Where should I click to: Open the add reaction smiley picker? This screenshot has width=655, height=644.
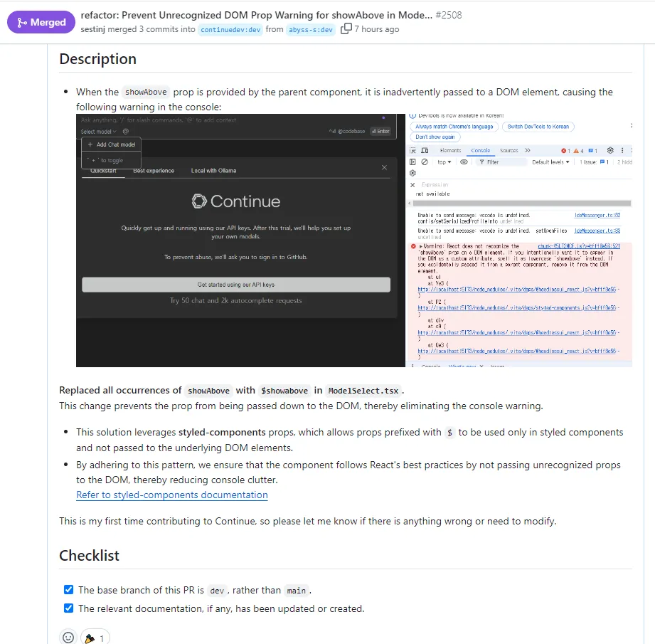pos(68,638)
